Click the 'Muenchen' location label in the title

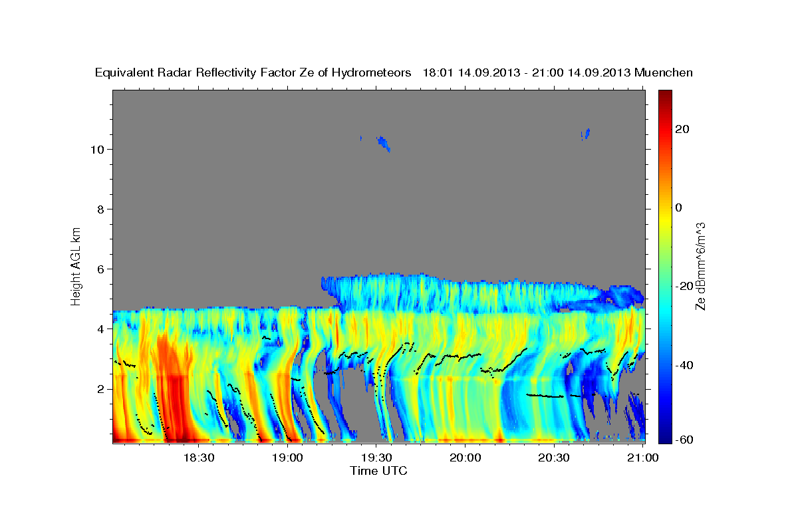coord(664,73)
